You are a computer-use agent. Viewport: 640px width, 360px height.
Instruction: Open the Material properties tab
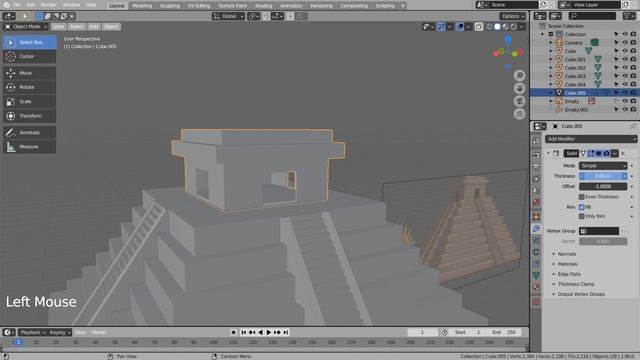(x=536, y=287)
